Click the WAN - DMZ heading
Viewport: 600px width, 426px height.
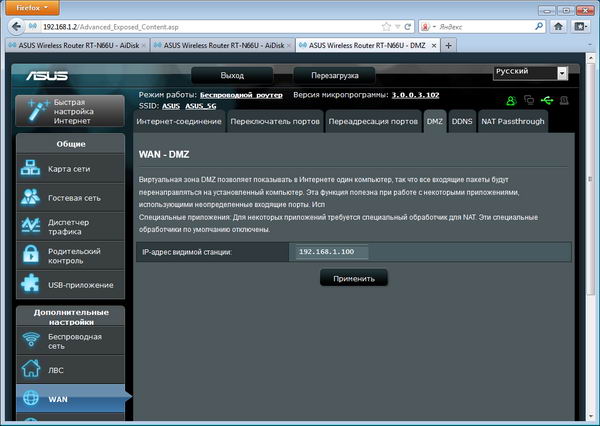point(164,154)
